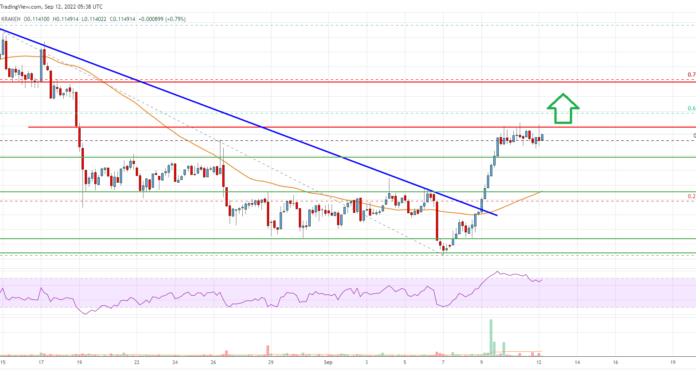Click the date axis label 26
Screen dimensions: 696x385
click(x=214, y=362)
